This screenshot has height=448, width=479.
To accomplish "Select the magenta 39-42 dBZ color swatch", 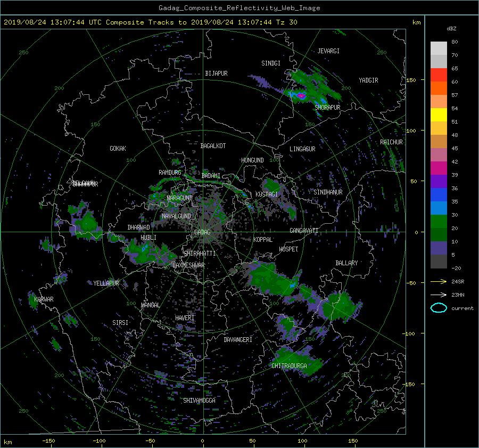I will point(439,168).
